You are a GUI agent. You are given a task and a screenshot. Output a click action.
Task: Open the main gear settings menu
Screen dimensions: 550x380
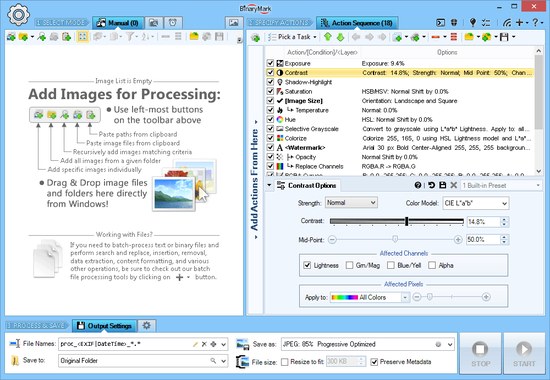[18, 15]
